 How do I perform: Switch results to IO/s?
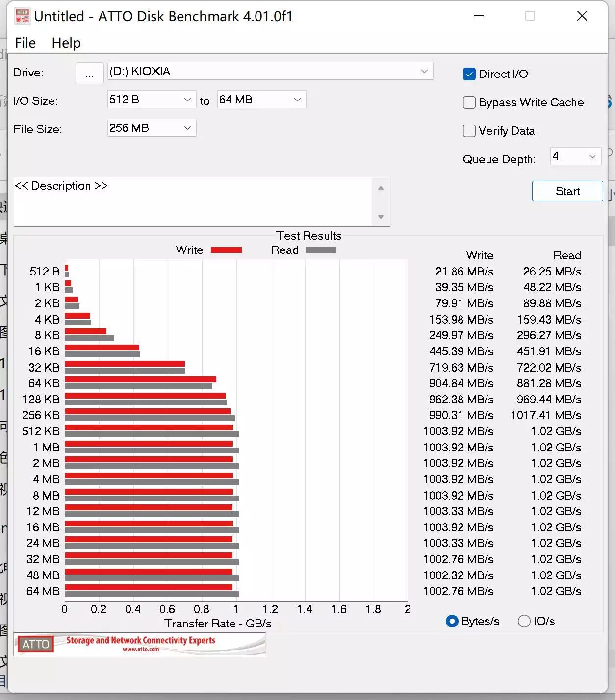[x=524, y=621]
